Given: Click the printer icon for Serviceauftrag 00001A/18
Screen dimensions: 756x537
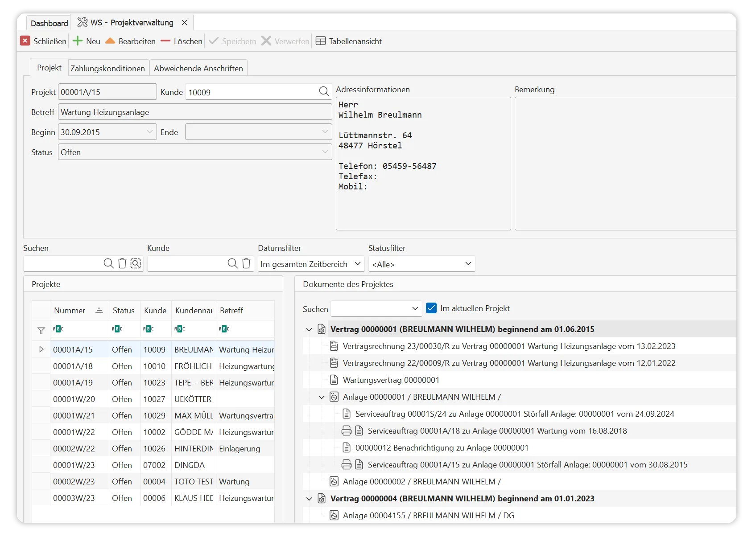Looking at the screenshot, I should click(347, 431).
